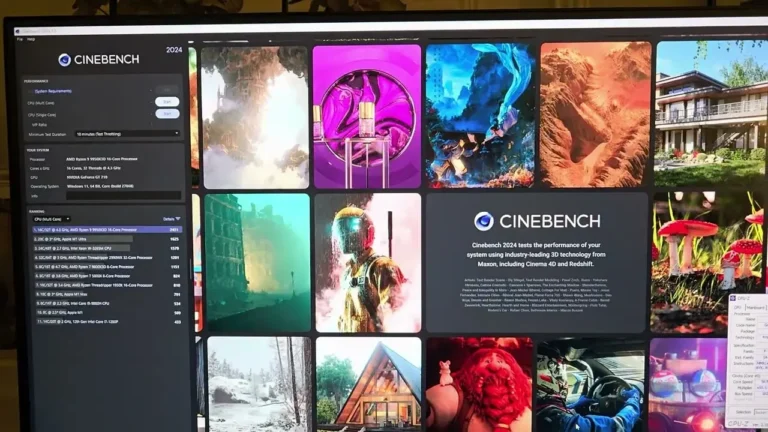Viewport: 768px width, 432px height.
Task: Open the System Requirements link
Action: (53, 91)
